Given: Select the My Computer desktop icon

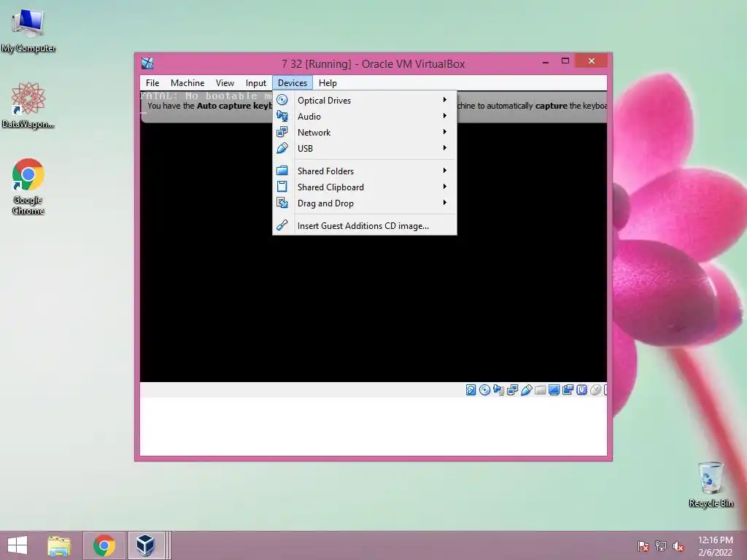Looking at the screenshot, I should point(28,31).
